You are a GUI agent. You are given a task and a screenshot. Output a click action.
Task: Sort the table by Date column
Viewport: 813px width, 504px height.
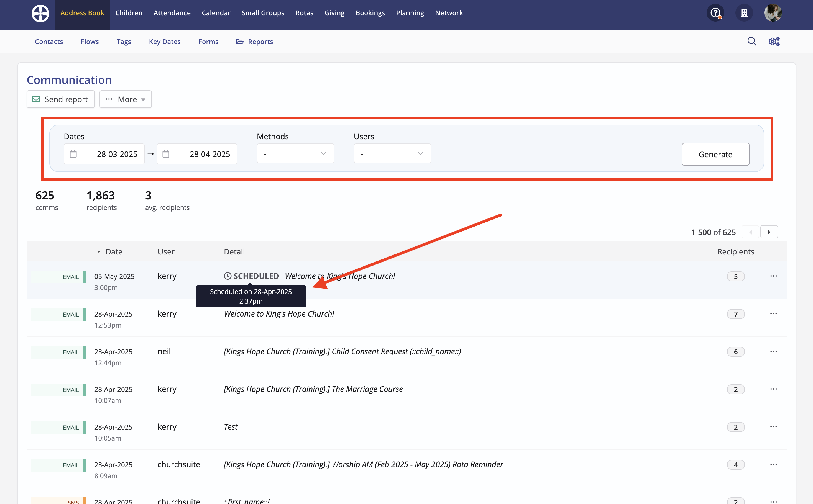[x=113, y=252]
